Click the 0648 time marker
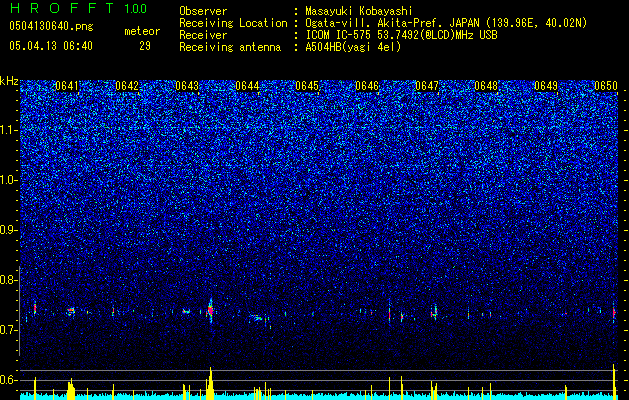 pos(486,86)
